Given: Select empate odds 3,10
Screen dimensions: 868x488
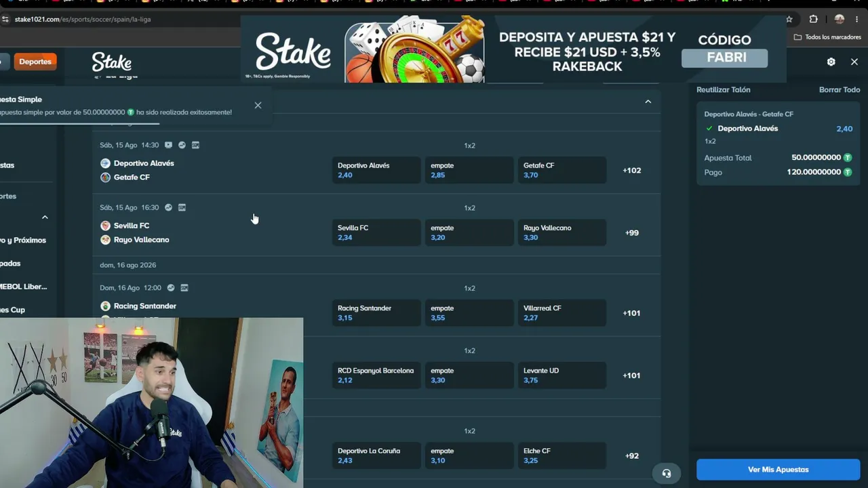Looking at the screenshot, I should pyautogui.click(x=469, y=455).
